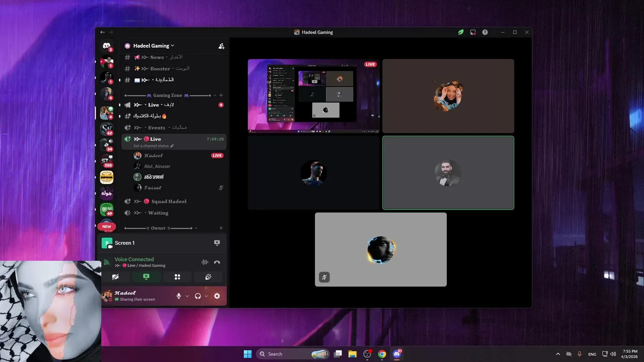The image size is (644, 362).
Task: Toggle screen sharing green button
Action: click(x=146, y=277)
